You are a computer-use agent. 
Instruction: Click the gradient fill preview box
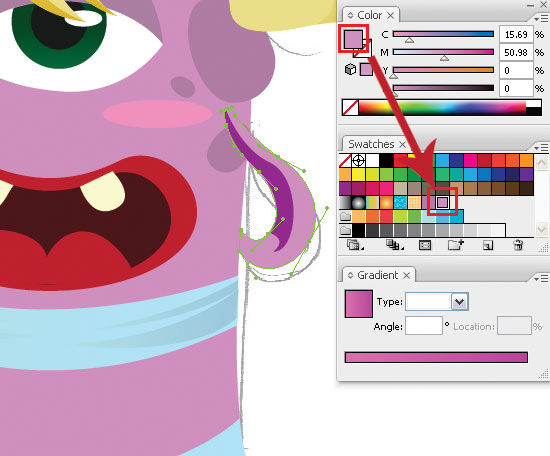coord(358,304)
